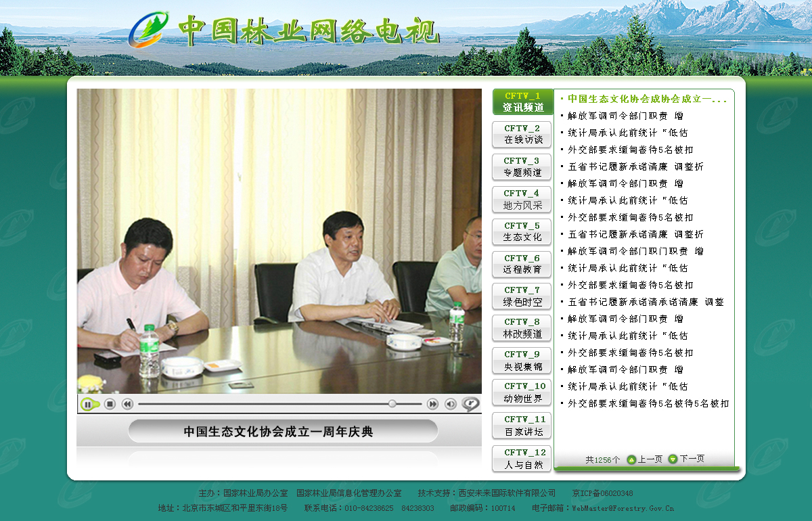Click the WebMaster@Forestry.Gov.Cn email address
Image resolution: width=812 pixels, height=521 pixels.
coord(623,507)
